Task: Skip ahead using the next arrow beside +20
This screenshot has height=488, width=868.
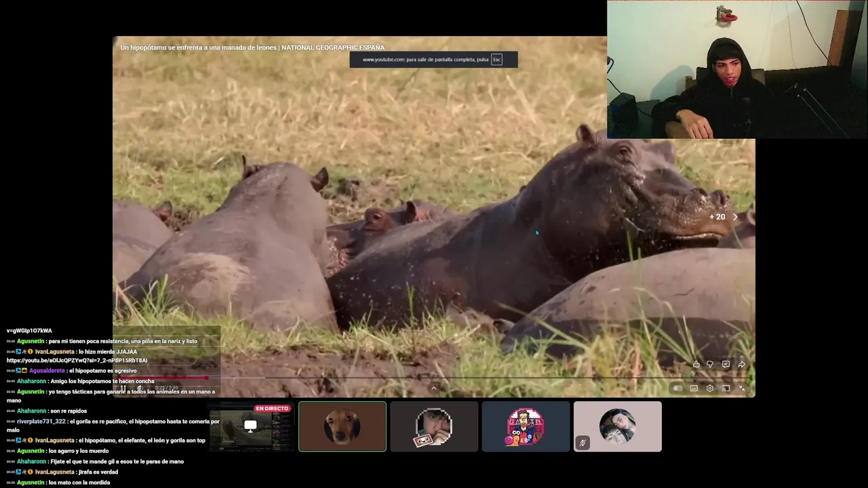Action: coord(735,217)
